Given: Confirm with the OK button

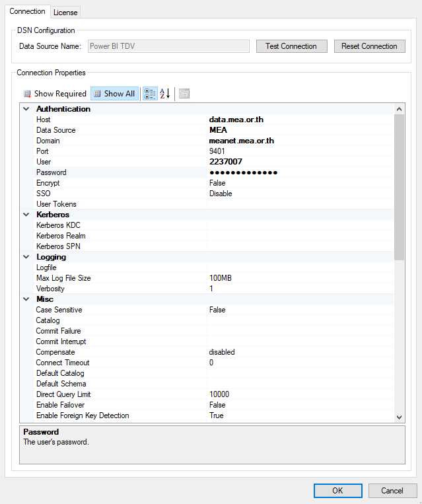Looking at the screenshot, I should (337, 491).
